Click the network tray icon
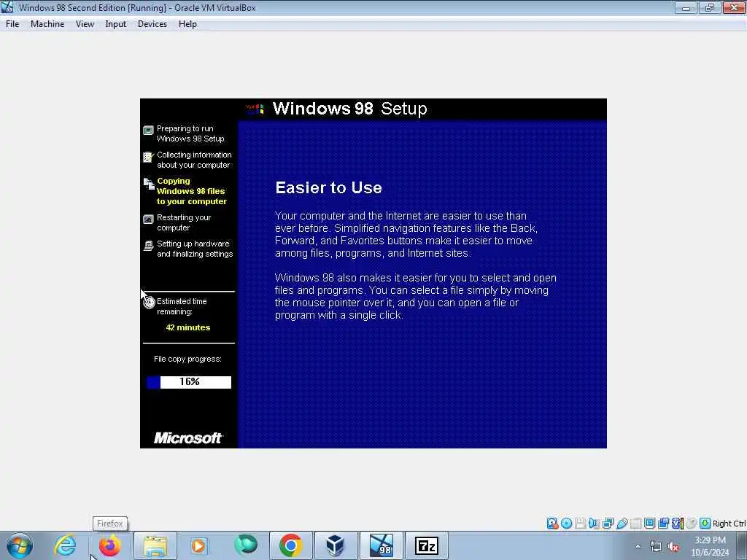 (x=656, y=547)
